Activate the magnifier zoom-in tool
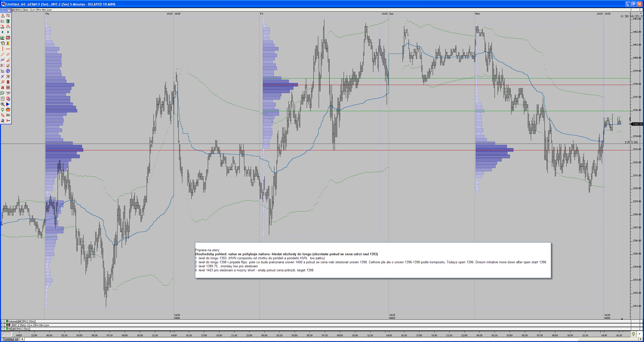Screen dimensions: 644x342 3,104
